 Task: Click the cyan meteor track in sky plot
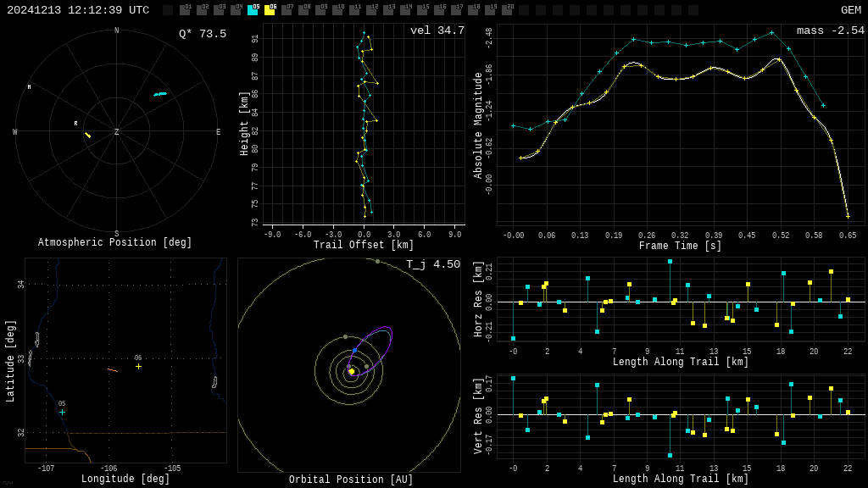tap(160, 94)
